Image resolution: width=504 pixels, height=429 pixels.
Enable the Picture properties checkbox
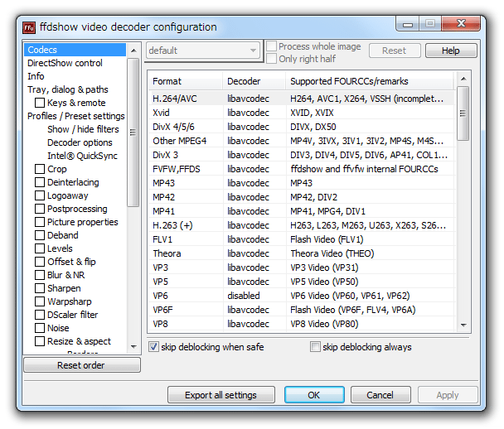pyautogui.click(x=40, y=222)
